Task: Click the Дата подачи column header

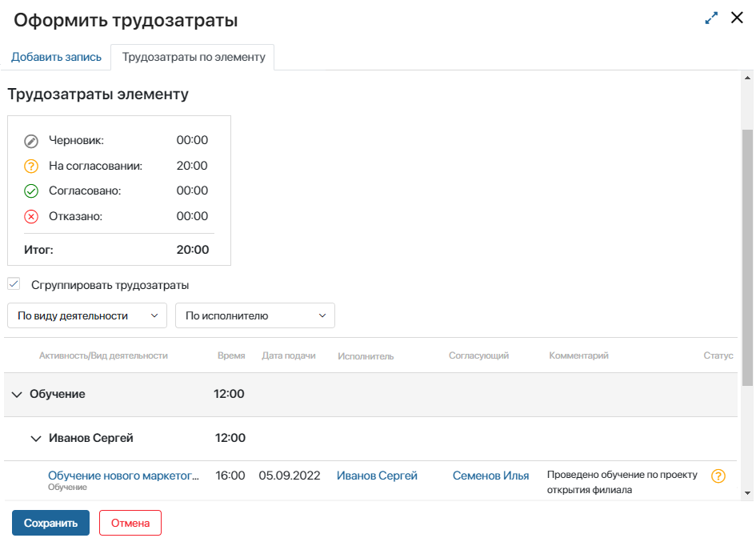Action: (289, 355)
